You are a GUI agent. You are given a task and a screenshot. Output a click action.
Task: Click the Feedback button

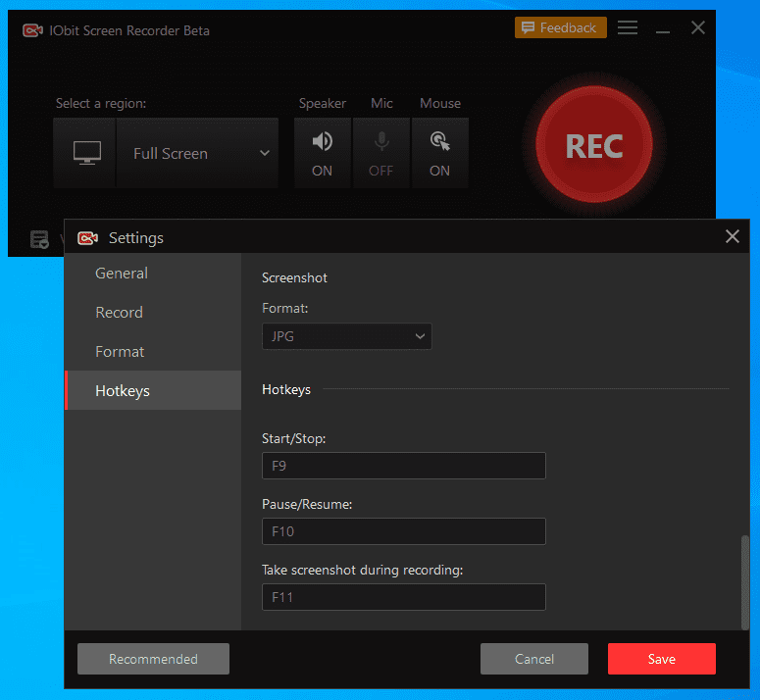point(560,27)
